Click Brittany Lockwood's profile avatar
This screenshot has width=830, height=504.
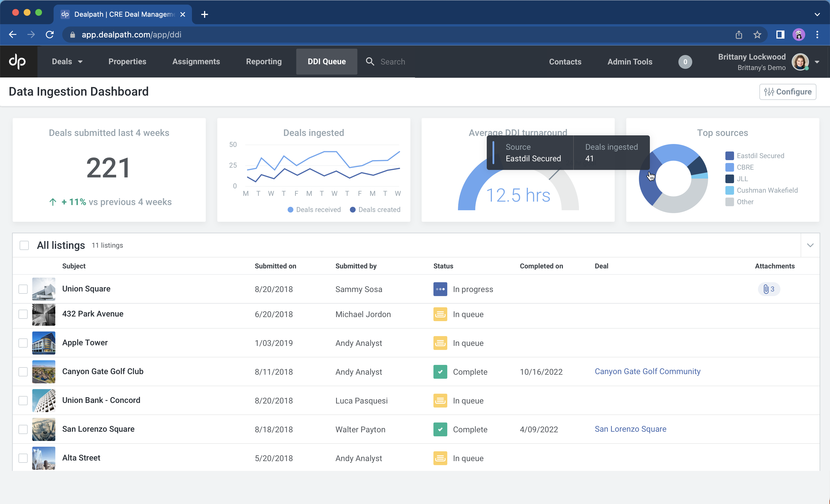801,62
